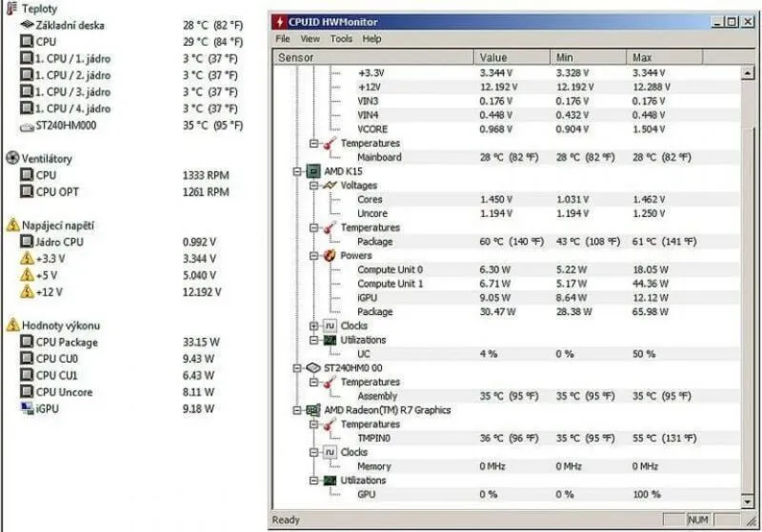Click the CPU Package 33.15 W value
Image resolution: width=762 pixels, height=532 pixels.
(201, 343)
